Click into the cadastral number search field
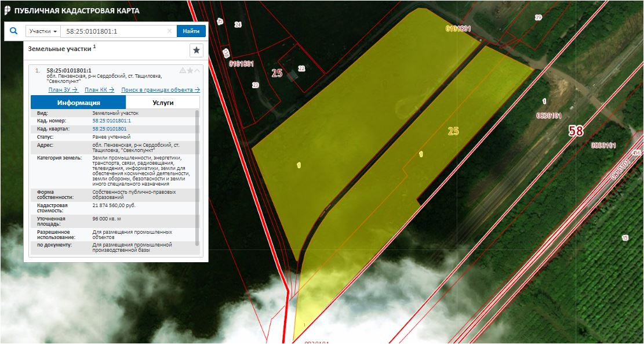This screenshot has height=344, width=644. pos(113,31)
